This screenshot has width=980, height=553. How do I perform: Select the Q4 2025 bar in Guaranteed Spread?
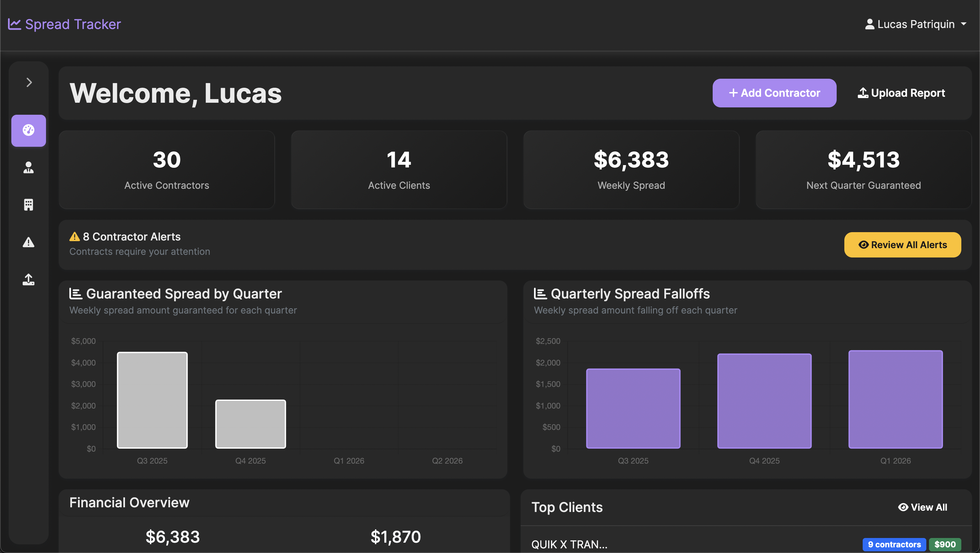251,424
